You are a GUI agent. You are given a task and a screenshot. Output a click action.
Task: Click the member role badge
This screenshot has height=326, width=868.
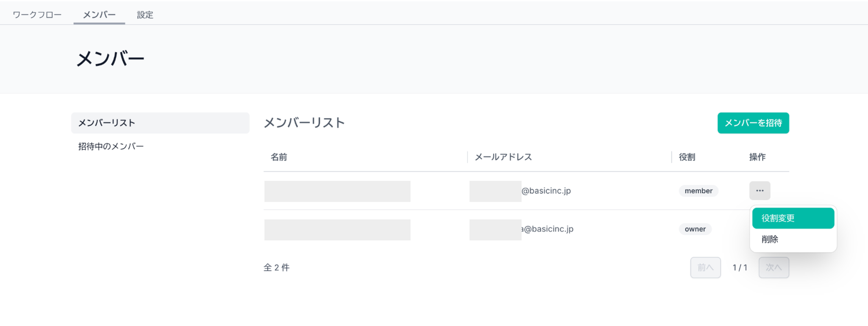point(698,191)
